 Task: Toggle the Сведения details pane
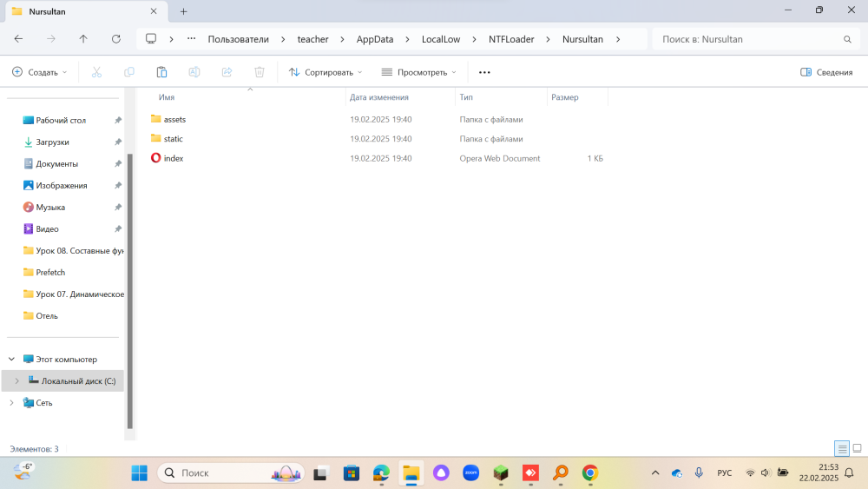click(x=826, y=73)
